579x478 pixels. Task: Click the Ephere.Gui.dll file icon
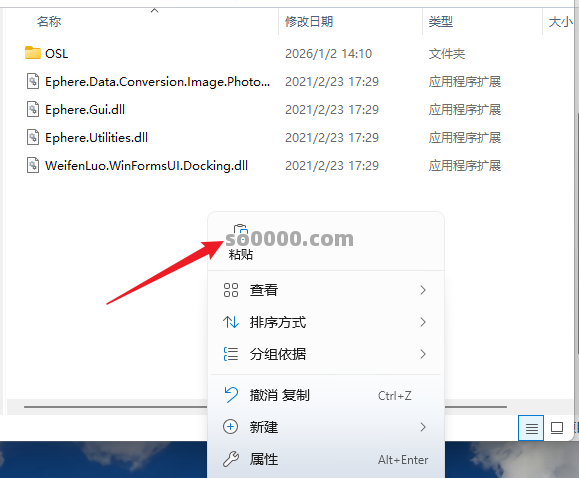click(33, 109)
